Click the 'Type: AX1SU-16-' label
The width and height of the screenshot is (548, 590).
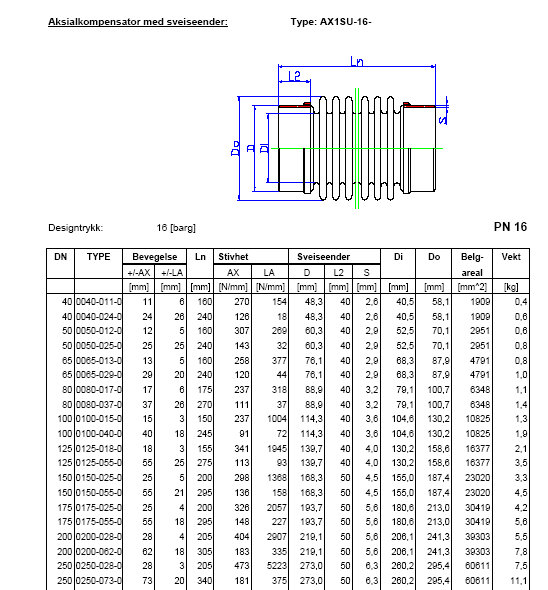331,22
